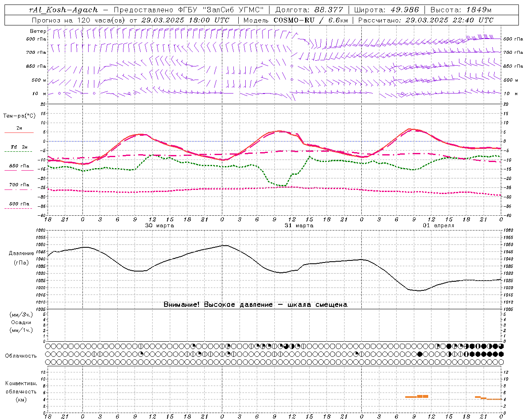Click the Конвективн. облачность label
The height and width of the screenshot is (420, 525).
coord(21,388)
